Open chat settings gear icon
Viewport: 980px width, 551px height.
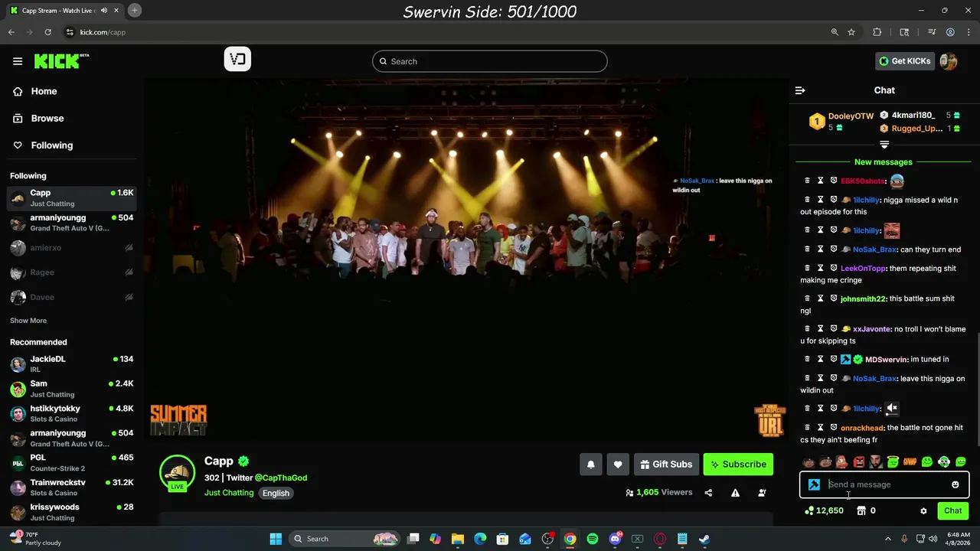pyautogui.click(x=923, y=510)
